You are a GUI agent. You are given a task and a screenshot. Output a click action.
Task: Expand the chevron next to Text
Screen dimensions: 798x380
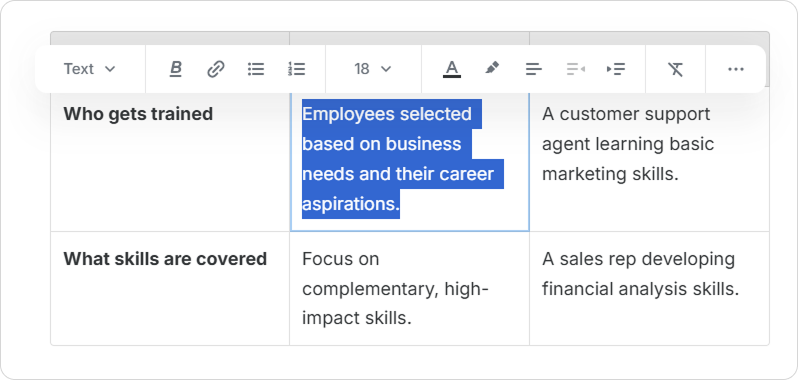tap(110, 69)
